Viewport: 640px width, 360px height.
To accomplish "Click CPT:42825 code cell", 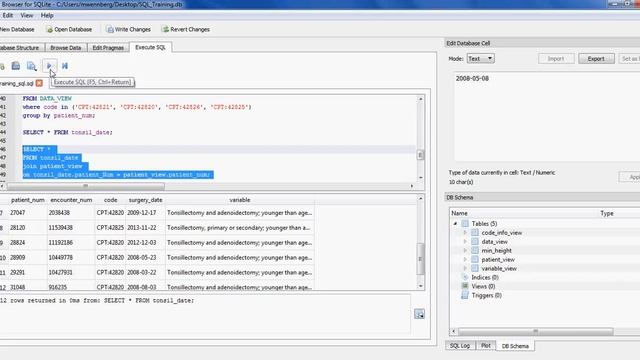I will (110, 228).
